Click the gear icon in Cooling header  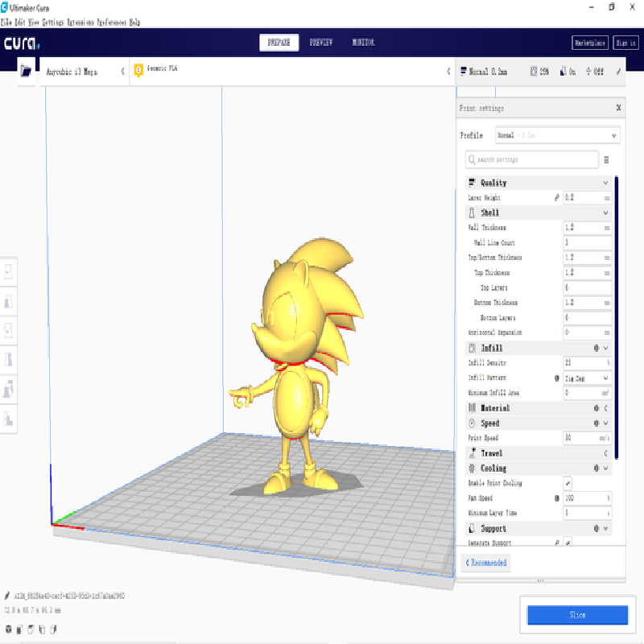(x=596, y=469)
